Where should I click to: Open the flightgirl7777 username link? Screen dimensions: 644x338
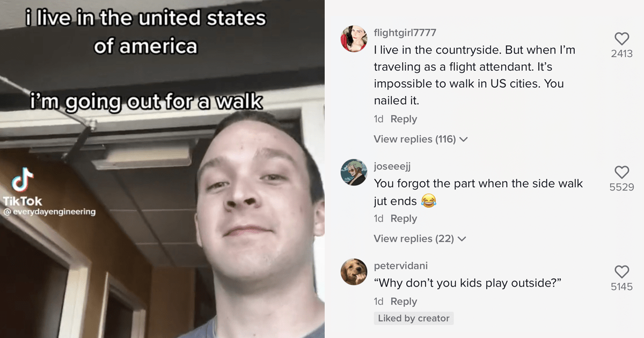[405, 33]
